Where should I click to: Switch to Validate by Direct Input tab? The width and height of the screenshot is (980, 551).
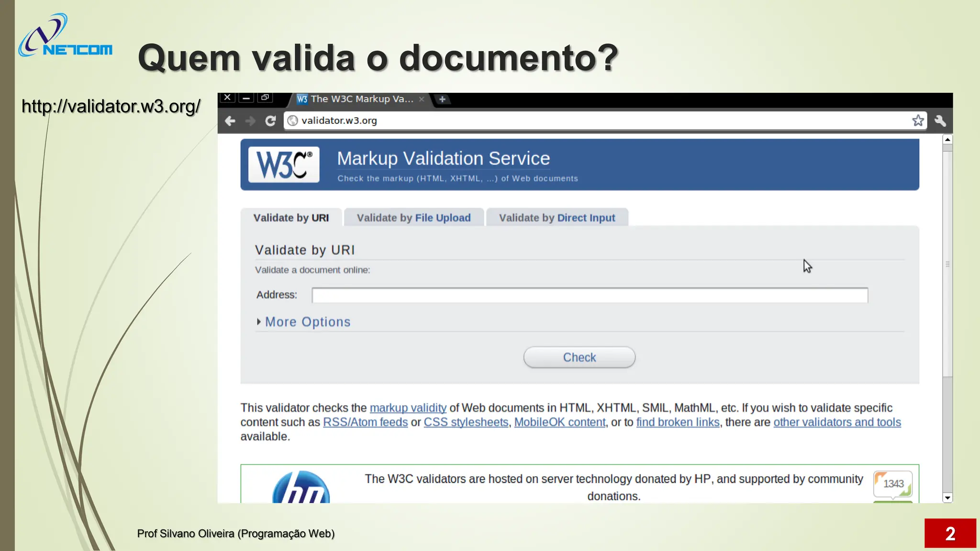point(557,218)
